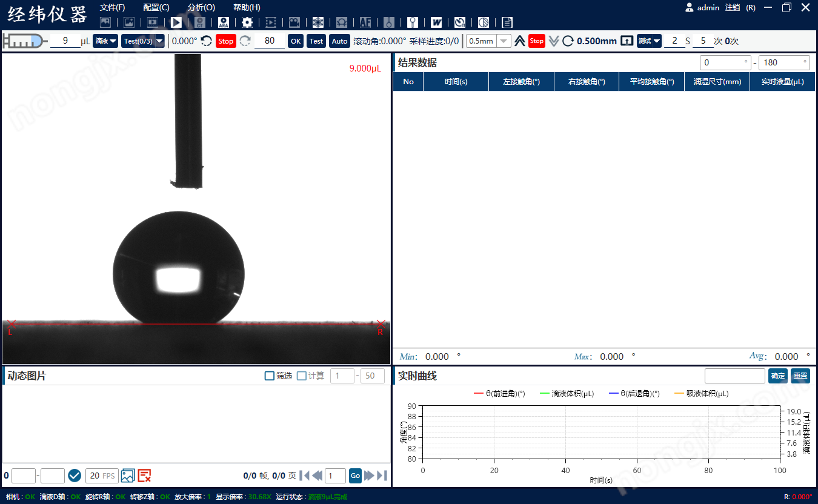Click the ARA analysis toolbar icon
818x504 pixels.
pyautogui.click(x=224, y=22)
